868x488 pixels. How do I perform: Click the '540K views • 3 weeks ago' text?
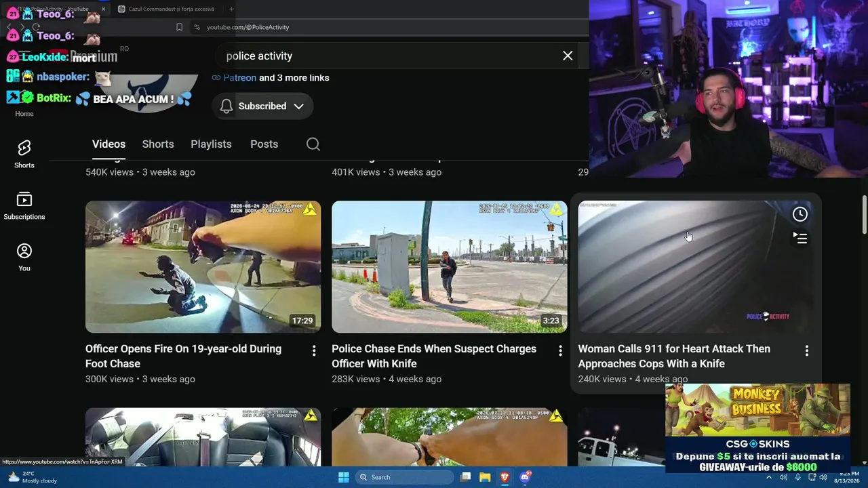[140, 172]
